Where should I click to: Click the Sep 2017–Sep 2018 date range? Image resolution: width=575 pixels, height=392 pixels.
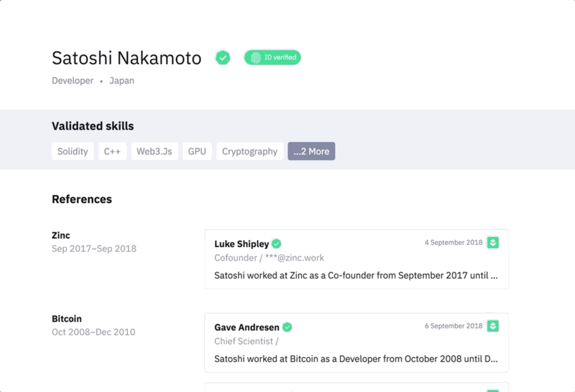click(94, 249)
